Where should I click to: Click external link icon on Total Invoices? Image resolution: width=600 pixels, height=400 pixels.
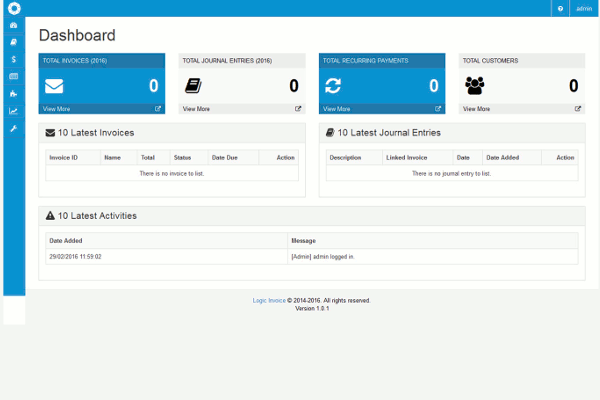[x=157, y=109]
